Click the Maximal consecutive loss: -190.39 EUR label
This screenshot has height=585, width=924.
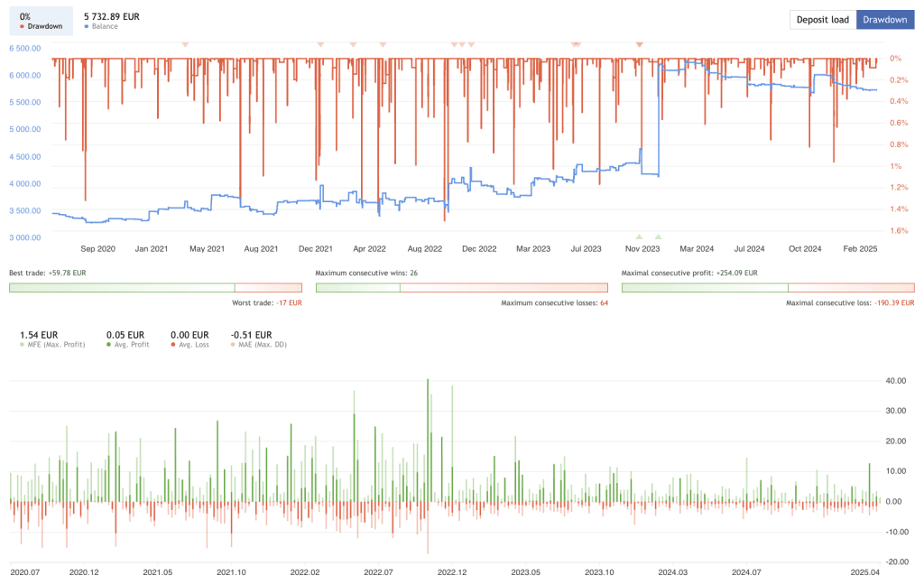[848, 303]
